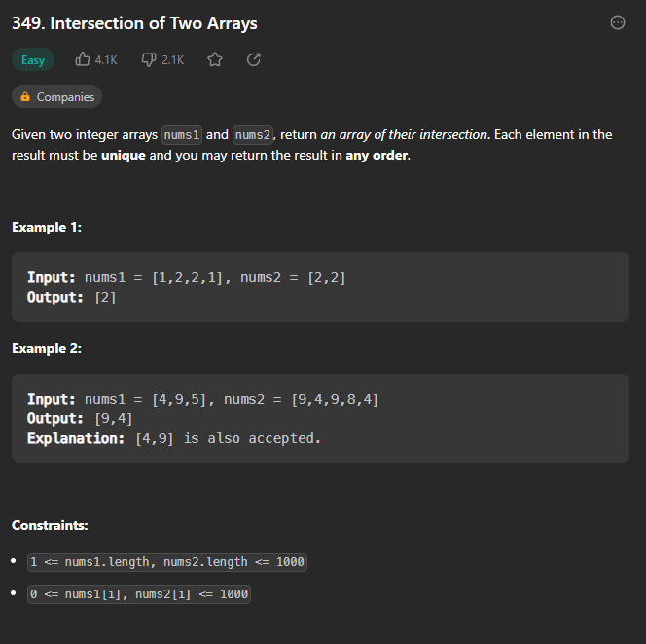The height and width of the screenshot is (644, 646).
Task: Star this problem as favorite
Action: 215,59
